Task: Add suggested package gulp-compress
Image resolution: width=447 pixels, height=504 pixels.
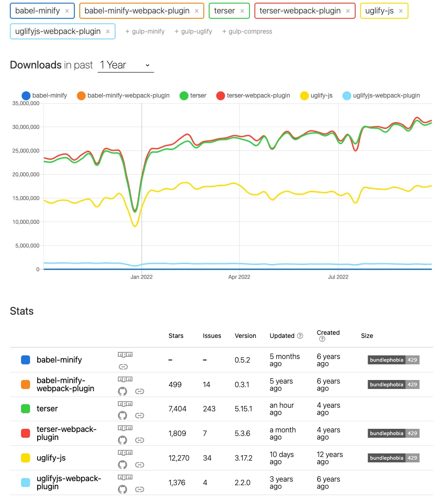Action: point(247,31)
